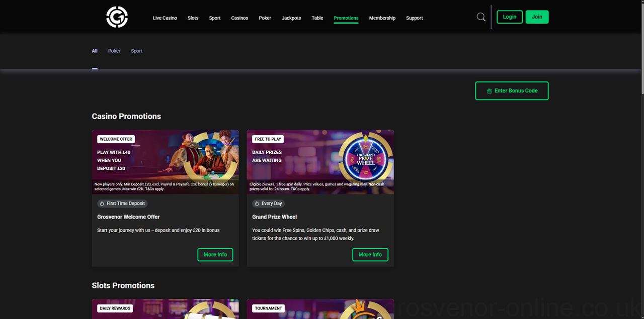
Task: Click the Grosvenor G logo
Action: [117, 17]
